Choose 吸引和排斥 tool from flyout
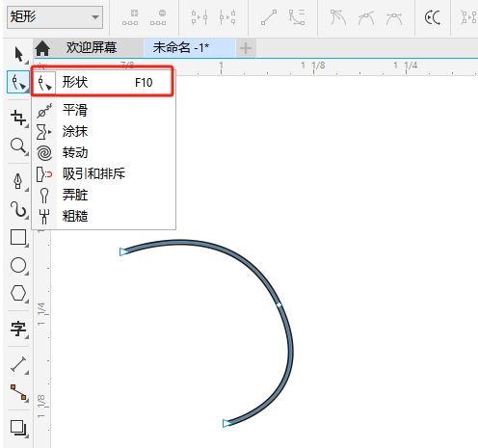478x448 pixels. pyautogui.click(x=103, y=173)
